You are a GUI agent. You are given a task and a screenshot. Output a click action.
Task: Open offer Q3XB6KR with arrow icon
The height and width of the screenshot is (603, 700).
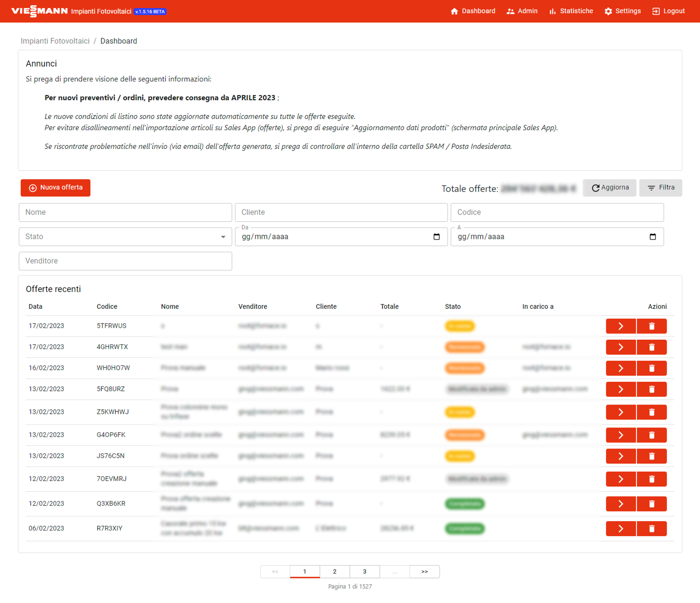[x=621, y=504]
